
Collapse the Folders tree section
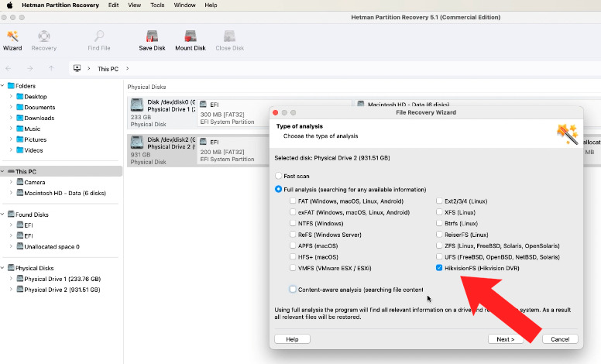pyautogui.click(x=2, y=86)
